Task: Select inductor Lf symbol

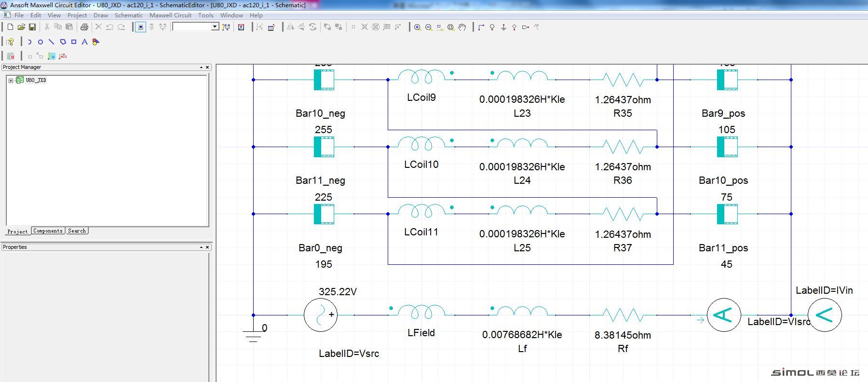Action: coord(522,312)
